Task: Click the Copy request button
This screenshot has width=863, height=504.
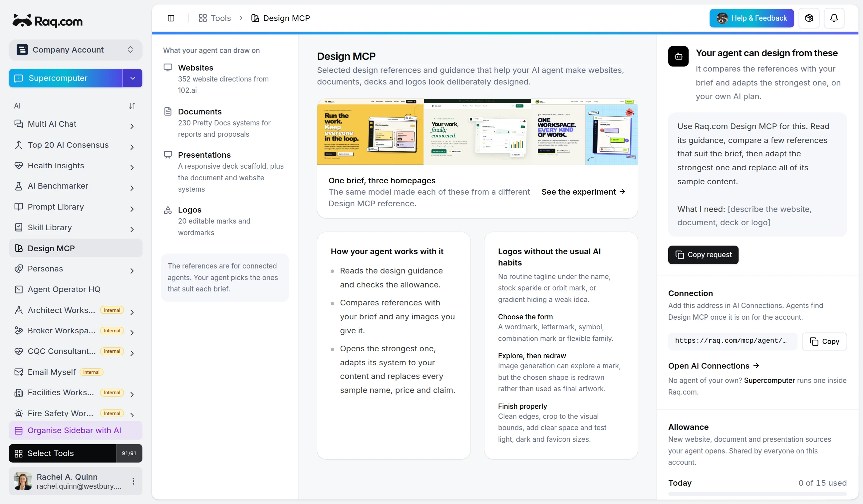Action: pos(703,254)
